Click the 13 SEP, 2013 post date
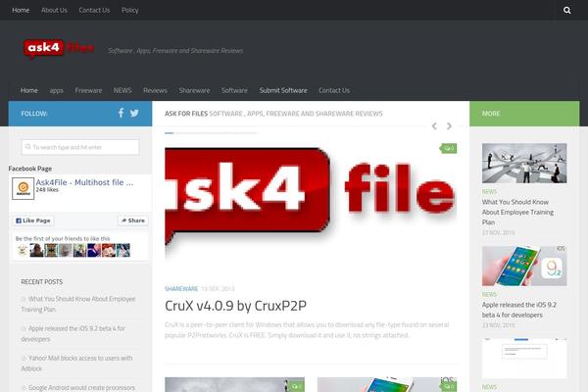Screen dimensions: 588x392 click(218, 289)
